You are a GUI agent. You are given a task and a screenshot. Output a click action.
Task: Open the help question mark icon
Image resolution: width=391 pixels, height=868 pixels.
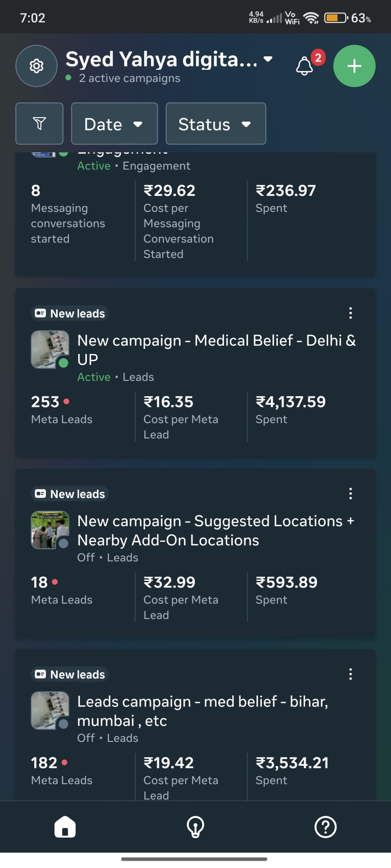pyautogui.click(x=325, y=827)
